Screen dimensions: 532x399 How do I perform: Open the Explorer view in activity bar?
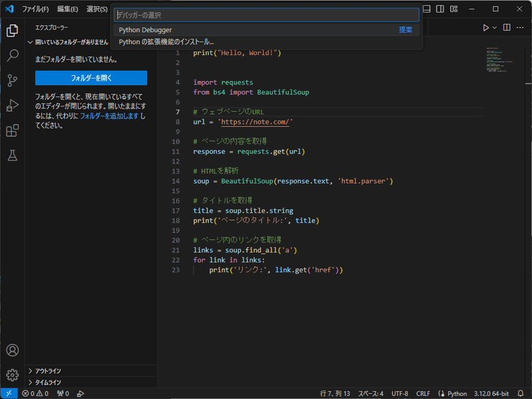pyautogui.click(x=12, y=31)
